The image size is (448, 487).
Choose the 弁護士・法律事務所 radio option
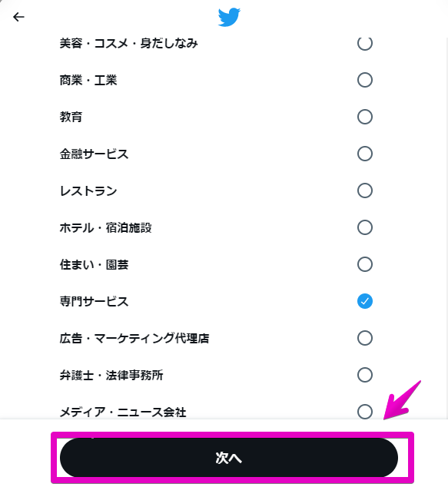pyautogui.click(x=365, y=375)
